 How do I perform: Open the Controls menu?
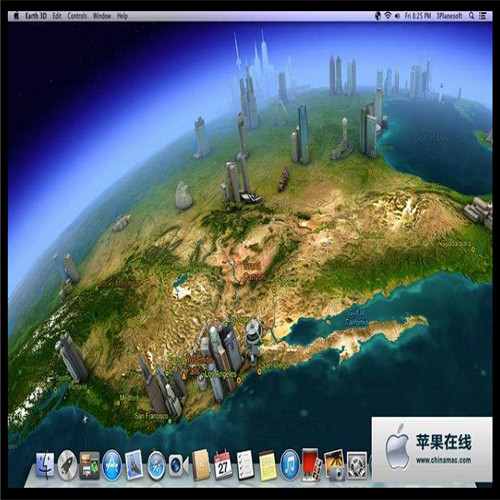pyautogui.click(x=77, y=16)
